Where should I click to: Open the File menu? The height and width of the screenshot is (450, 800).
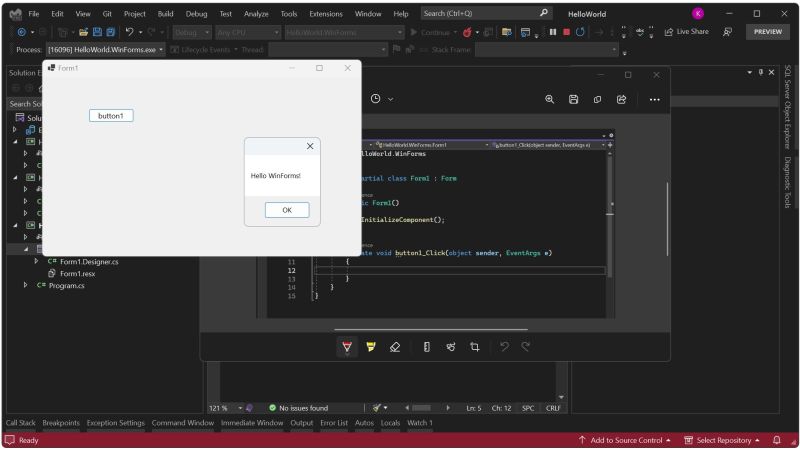coord(34,14)
